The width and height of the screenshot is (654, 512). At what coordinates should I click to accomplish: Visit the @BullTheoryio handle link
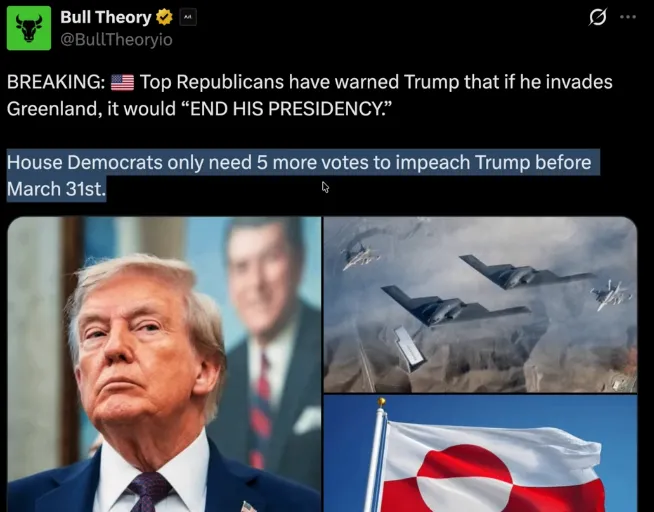coord(116,40)
